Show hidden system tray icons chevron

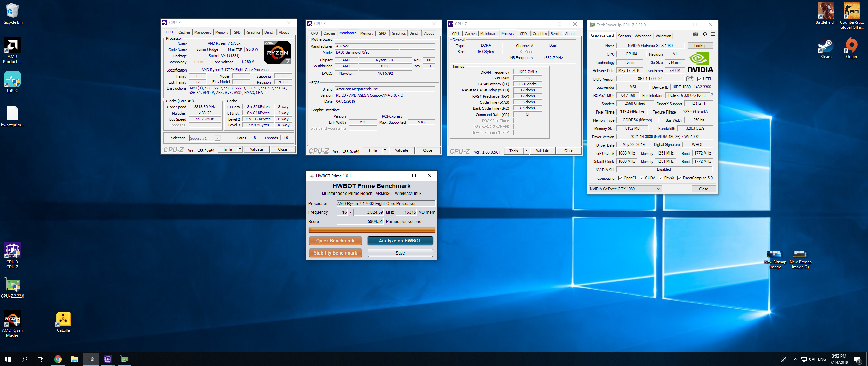coord(795,359)
